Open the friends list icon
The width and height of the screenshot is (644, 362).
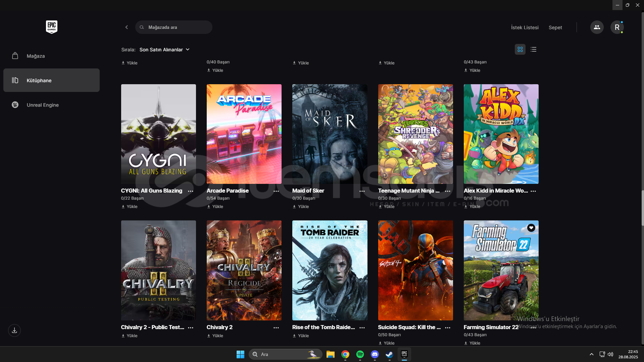[x=597, y=27]
